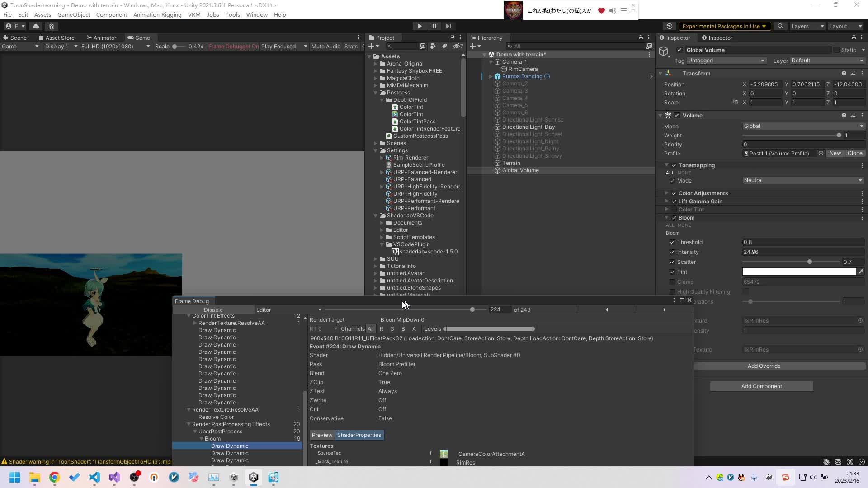
Task: Switch to the Preview tab in Frame Debug
Action: point(322,435)
